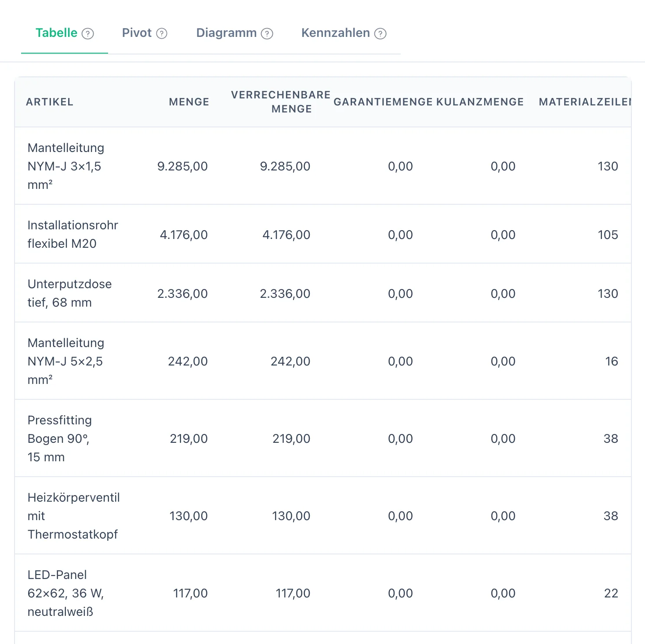Image resolution: width=645 pixels, height=644 pixels.
Task: Click the Materialzeilen value 16
Action: tap(612, 361)
